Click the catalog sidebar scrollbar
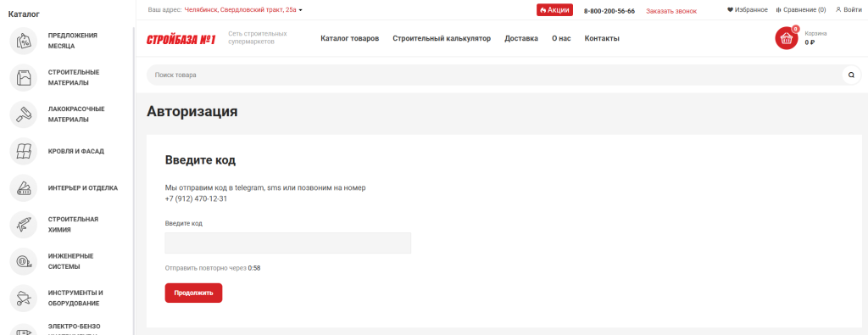Viewport: 868px width, 335px height. (x=133, y=181)
